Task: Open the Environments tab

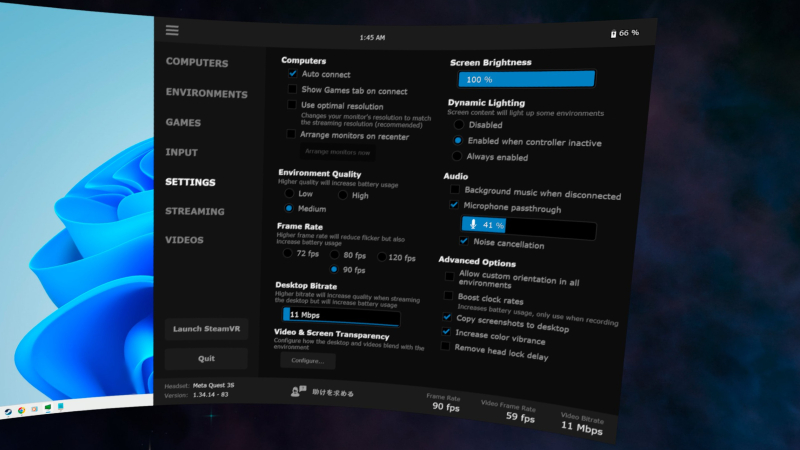Action: (206, 94)
